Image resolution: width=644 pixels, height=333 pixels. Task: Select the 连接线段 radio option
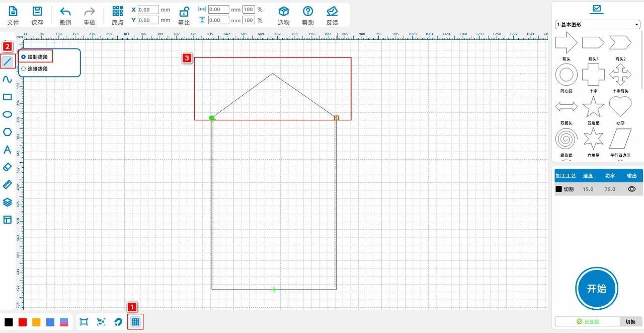pos(24,69)
